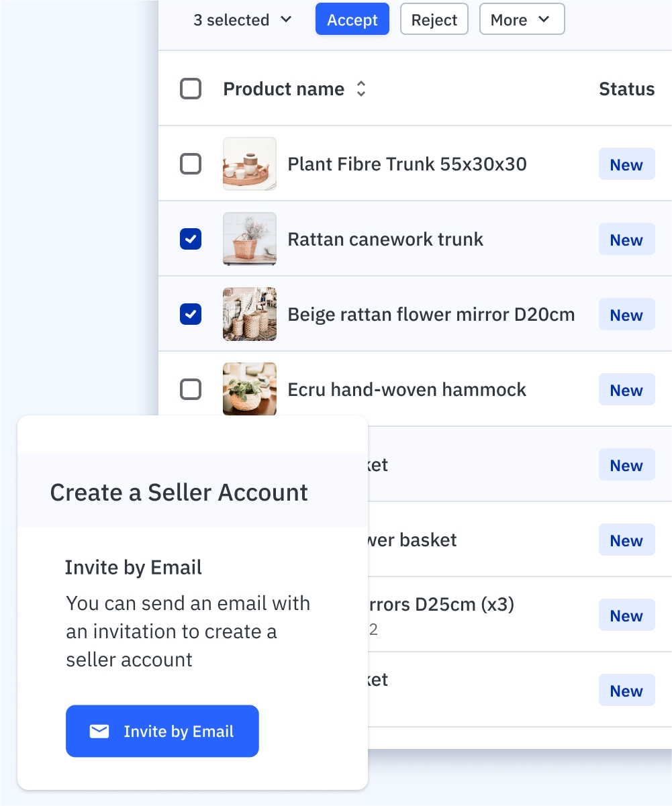Check the Plant Fibre Trunk row checkbox
This screenshot has width=672, height=806.
191,164
